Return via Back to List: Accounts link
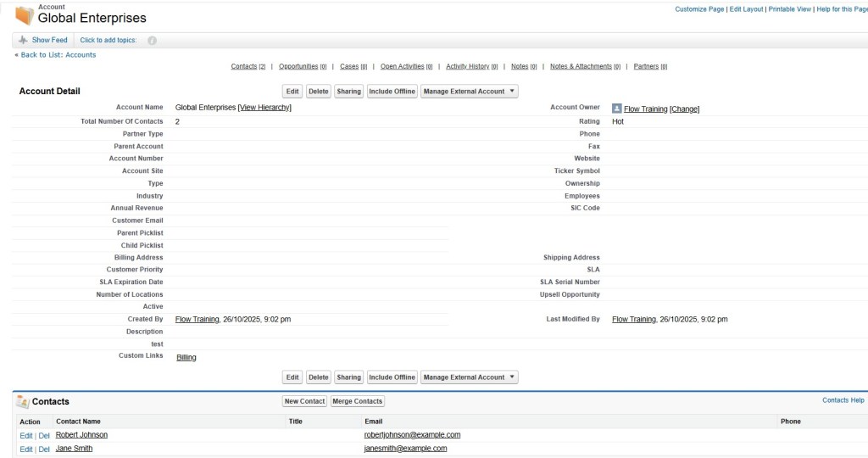Screen dimensions: 868x458 [x=58, y=55]
